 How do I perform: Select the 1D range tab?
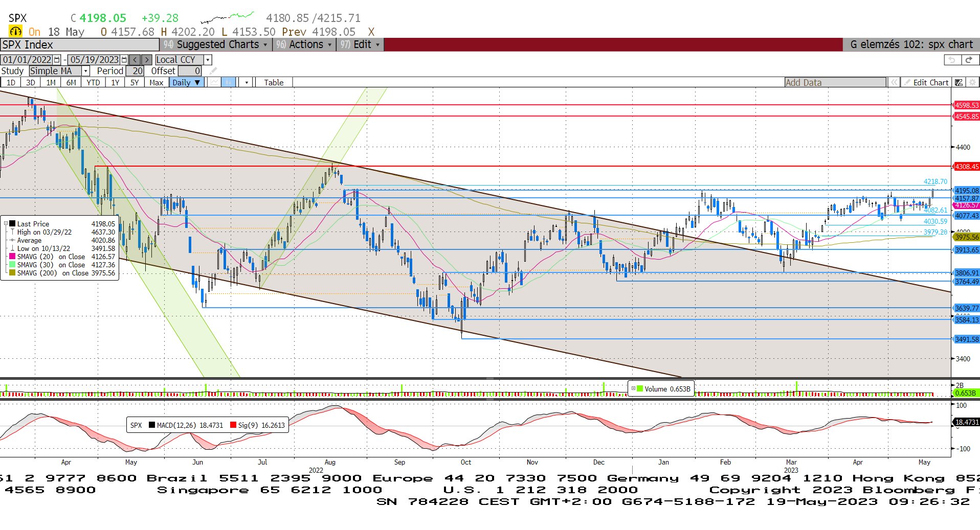coord(11,82)
